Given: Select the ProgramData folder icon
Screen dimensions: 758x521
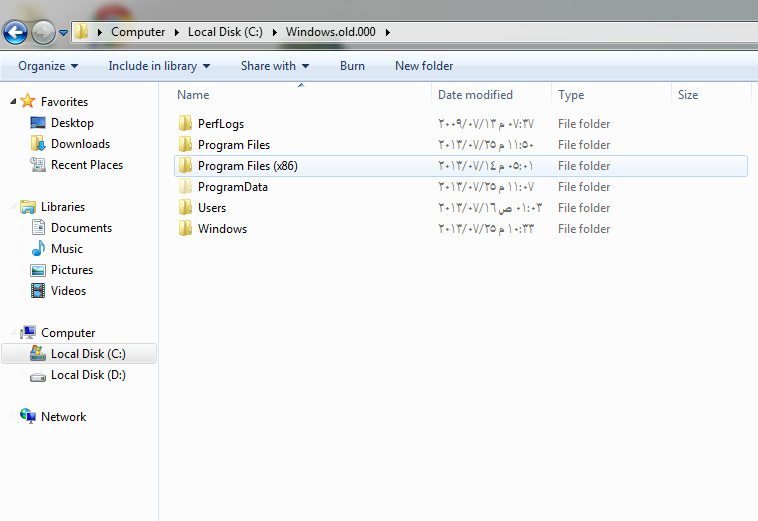Looking at the screenshot, I should pos(185,186).
